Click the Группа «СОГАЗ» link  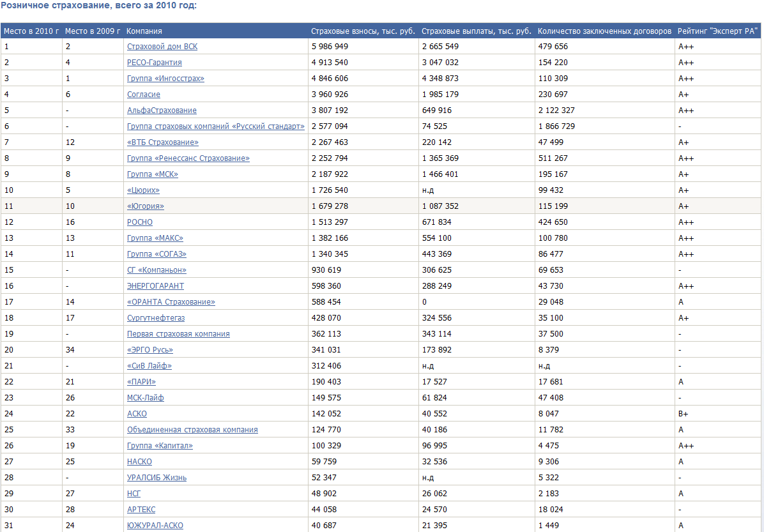click(157, 254)
